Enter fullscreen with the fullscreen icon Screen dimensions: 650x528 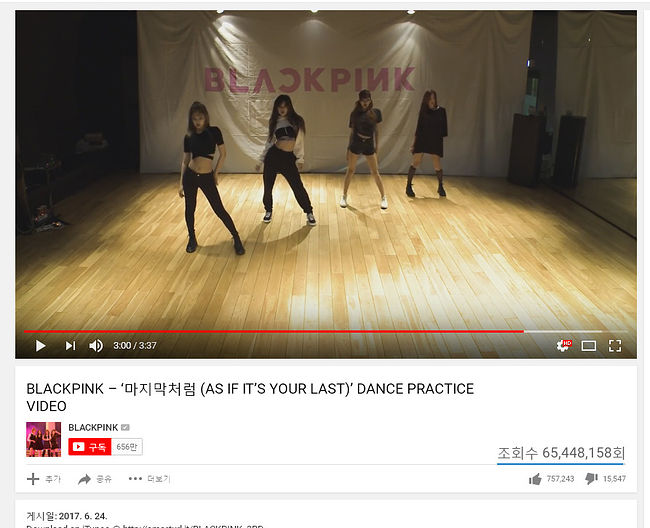coord(615,346)
